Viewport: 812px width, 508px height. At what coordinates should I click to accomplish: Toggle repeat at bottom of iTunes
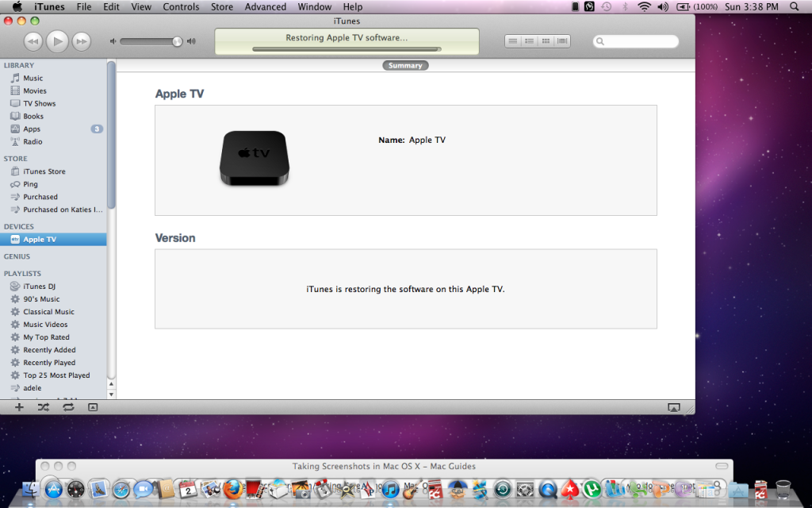pyautogui.click(x=68, y=407)
